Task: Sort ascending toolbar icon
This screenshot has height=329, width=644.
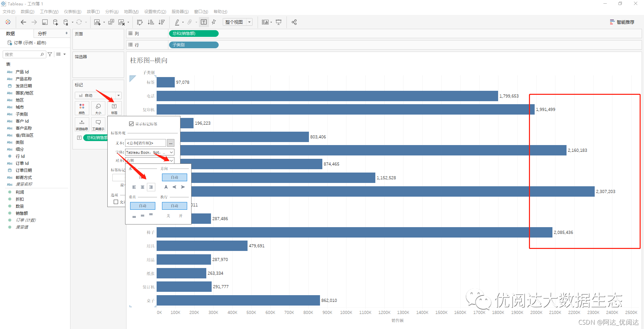Action: pyautogui.click(x=151, y=22)
